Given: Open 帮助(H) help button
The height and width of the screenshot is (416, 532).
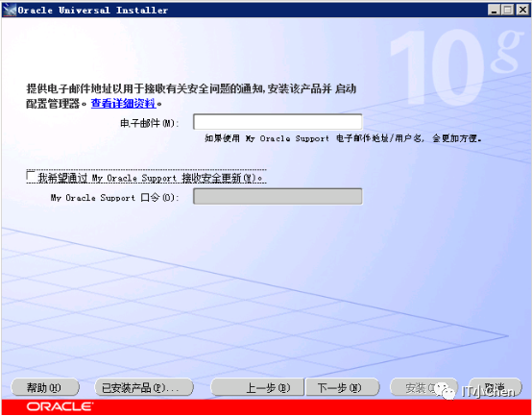Looking at the screenshot, I should pyautogui.click(x=45, y=387).
